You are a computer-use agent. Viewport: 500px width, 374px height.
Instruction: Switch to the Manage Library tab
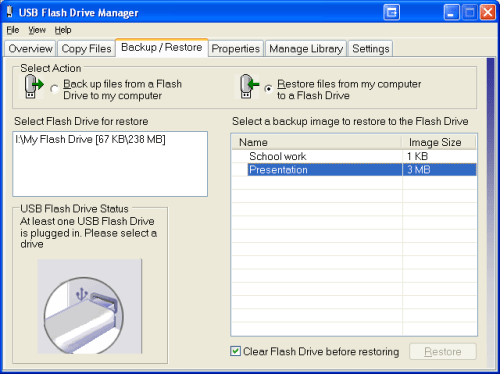[x=306, y=49]
